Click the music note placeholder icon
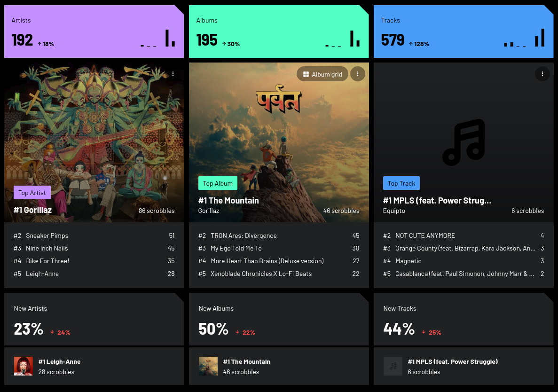This screenshot has height=392, width=558. pyautogui.click(x=464, y=142)
